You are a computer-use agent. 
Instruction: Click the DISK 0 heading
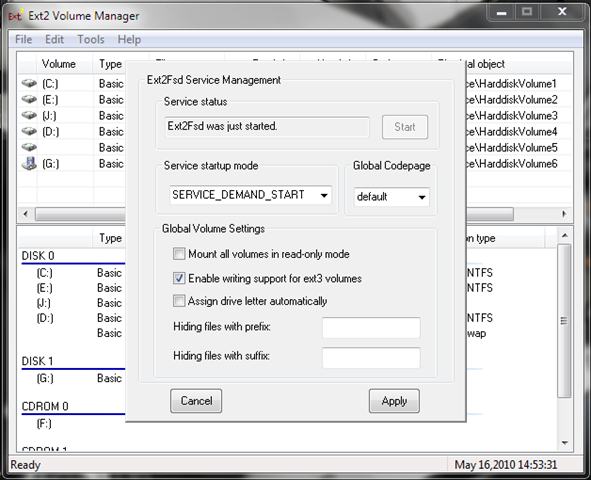pos(38,256)
